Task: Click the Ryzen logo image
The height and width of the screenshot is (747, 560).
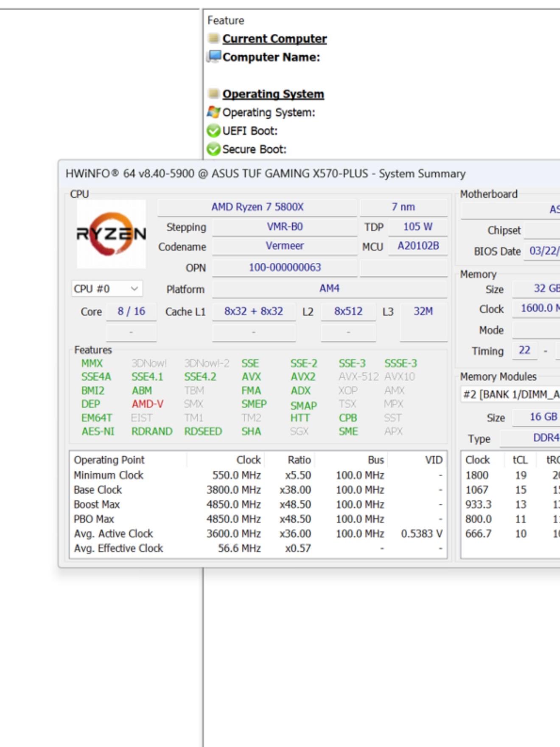Action: tap(111, 234)
